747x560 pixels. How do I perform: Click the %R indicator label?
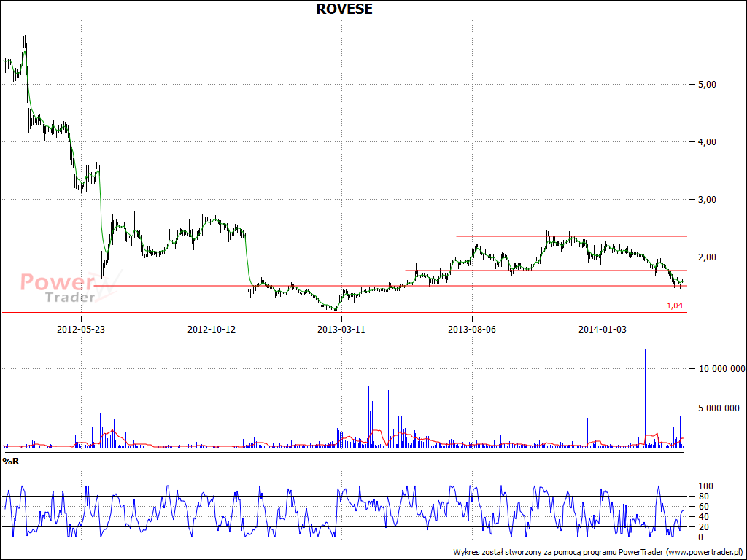click(x=11, y=461)
